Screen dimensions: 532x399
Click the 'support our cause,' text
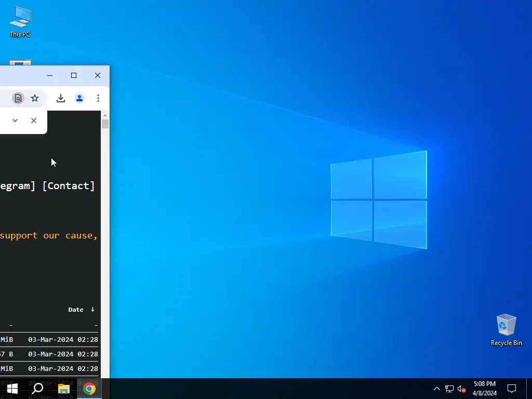[x=49, y=235]
